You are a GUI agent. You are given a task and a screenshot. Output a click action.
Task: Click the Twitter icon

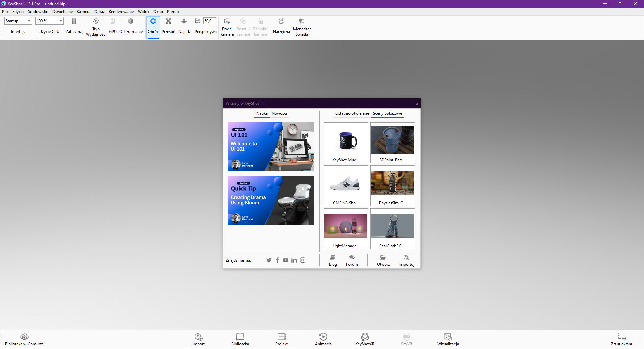(269, 260)
